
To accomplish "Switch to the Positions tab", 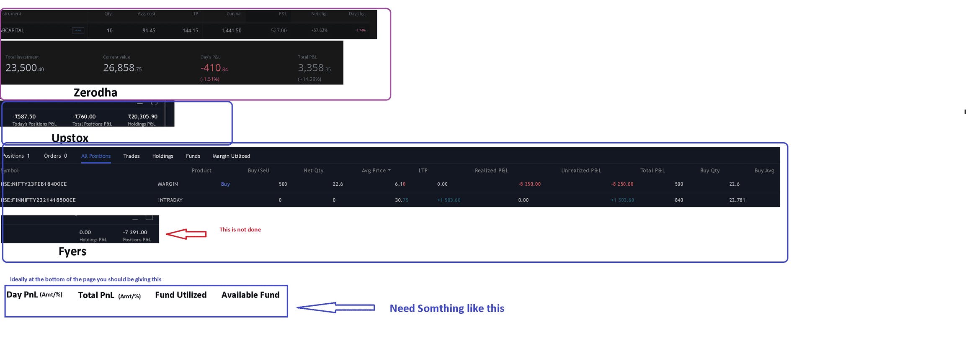I will point(16,156).
